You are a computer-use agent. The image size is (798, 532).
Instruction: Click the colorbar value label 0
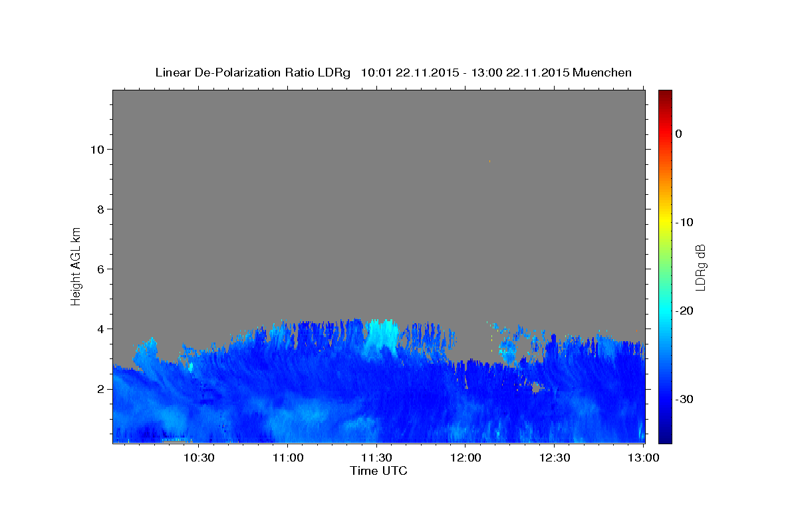(x=678, y=134)
